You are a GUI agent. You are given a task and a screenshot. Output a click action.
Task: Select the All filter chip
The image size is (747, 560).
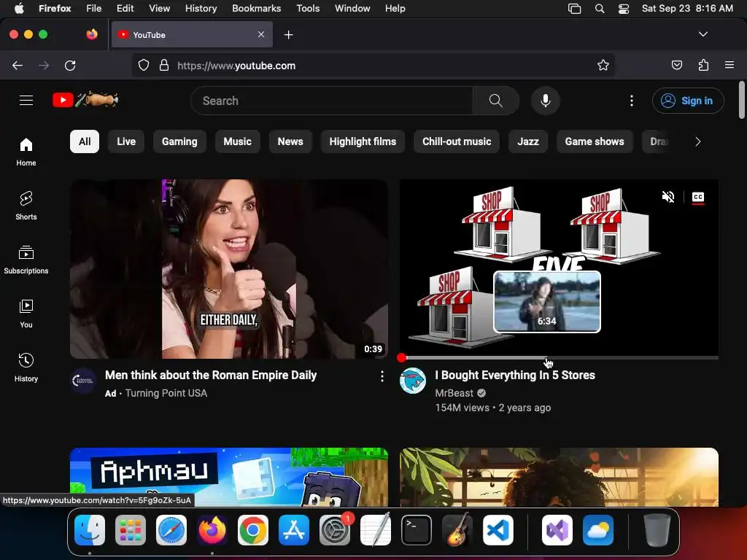85,141
